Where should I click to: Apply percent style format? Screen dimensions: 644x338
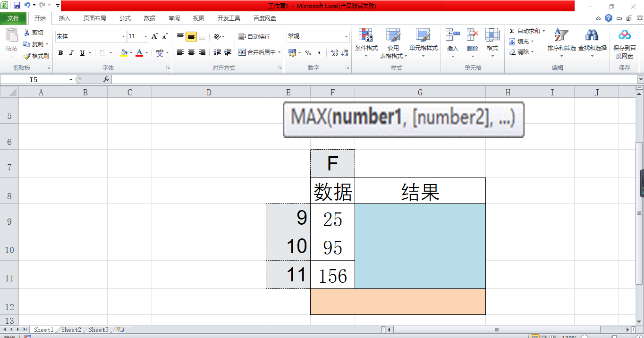[308, 53]
